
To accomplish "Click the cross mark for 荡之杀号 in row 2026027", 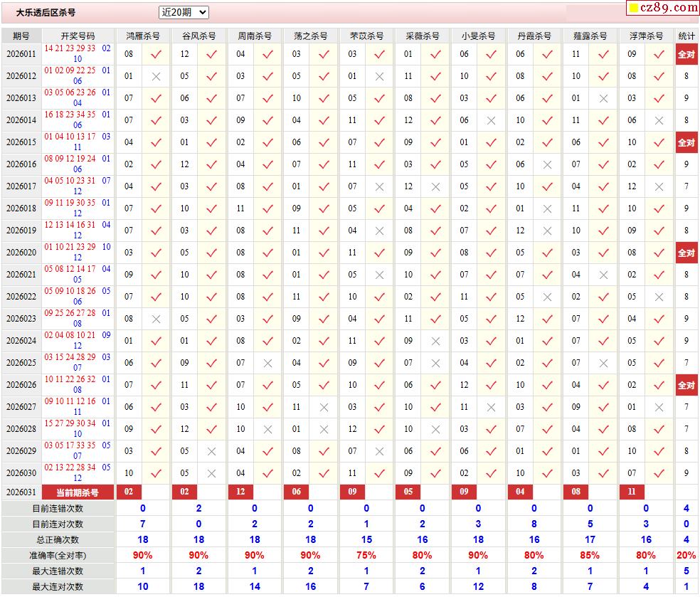I will point(324,407).
